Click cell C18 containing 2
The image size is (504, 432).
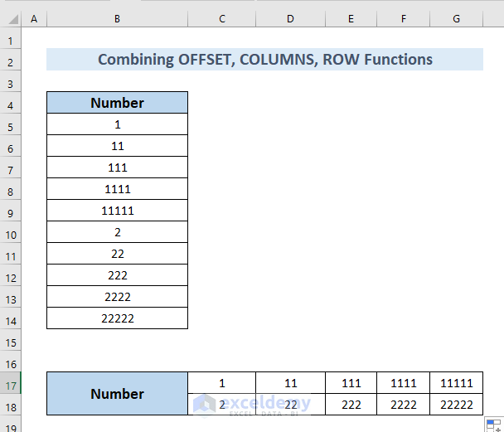222,405
